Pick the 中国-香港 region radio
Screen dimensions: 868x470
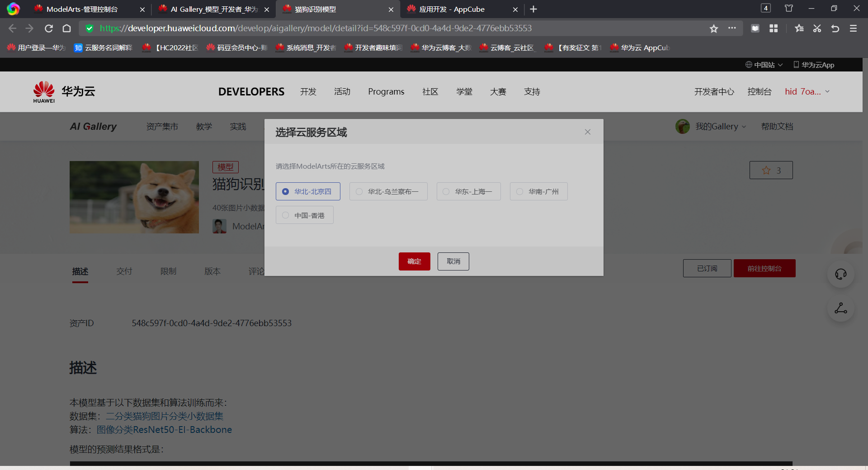(304, 215)
